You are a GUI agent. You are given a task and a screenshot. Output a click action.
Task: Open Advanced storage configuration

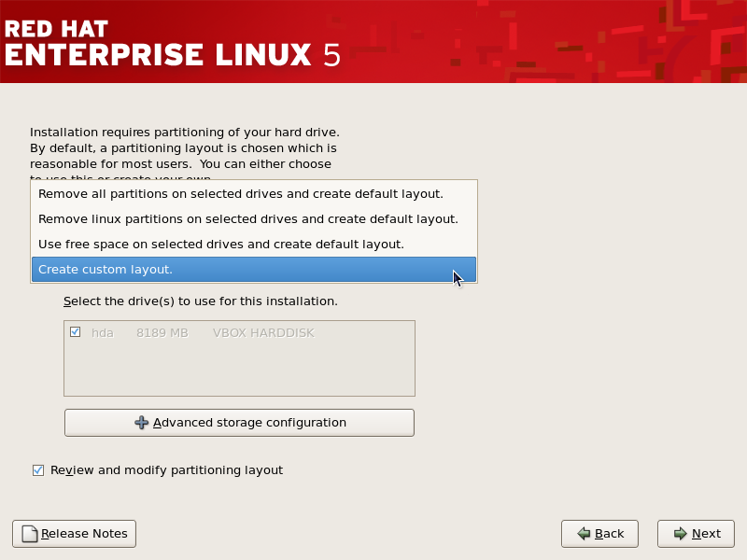coord(239,423)
